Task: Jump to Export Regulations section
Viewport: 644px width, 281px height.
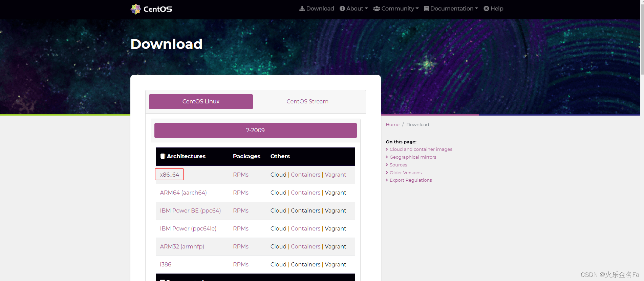Action: click(x=410, y=180)
